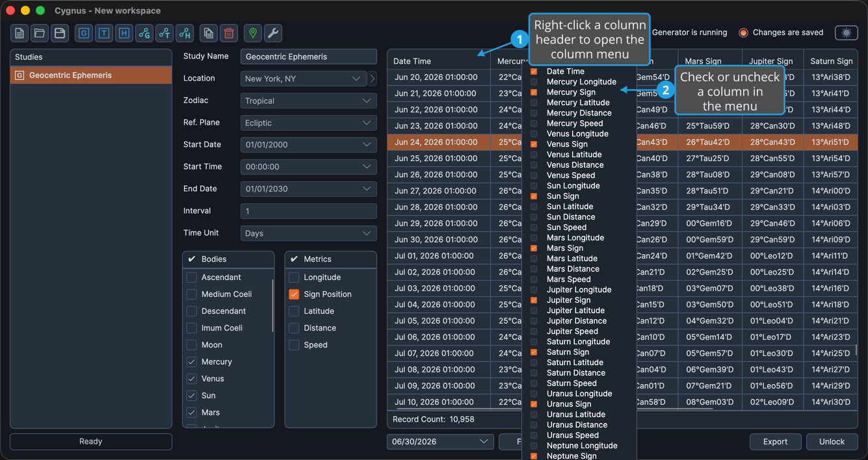868x460 pixels.
Task: Click the Bodies list vertical scrollbar
Action: pos(272,305)
